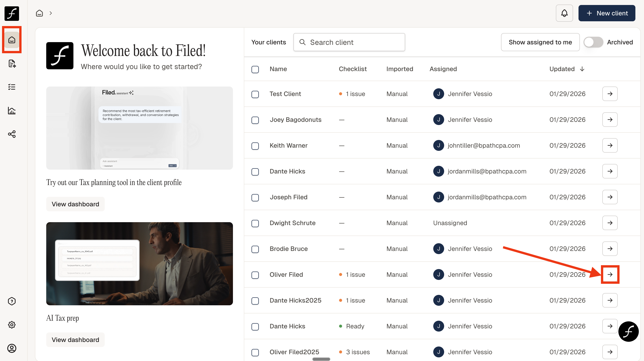Select the Joey Bagodonuts checkbox
This screenshot has width=644, height=361.
255,120
